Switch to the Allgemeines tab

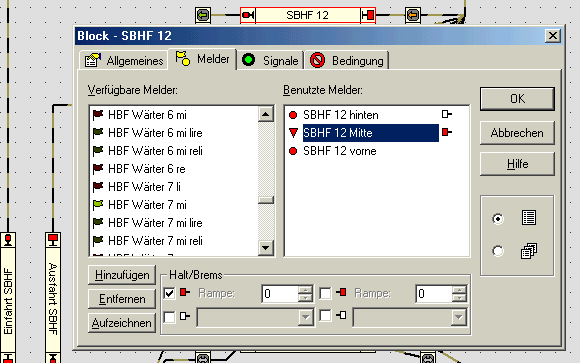[x=124, y=60]
